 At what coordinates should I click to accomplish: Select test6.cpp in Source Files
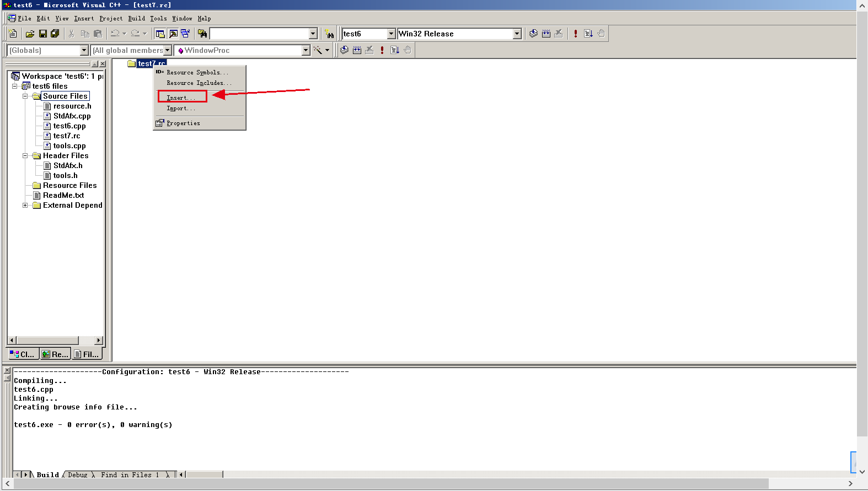point(69,126)
